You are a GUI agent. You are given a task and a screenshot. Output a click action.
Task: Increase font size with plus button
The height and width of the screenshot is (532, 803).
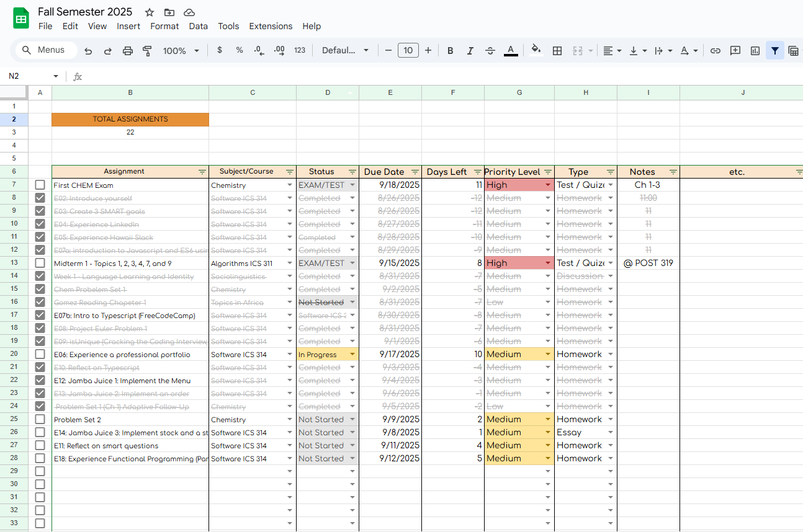pos(428,51)
